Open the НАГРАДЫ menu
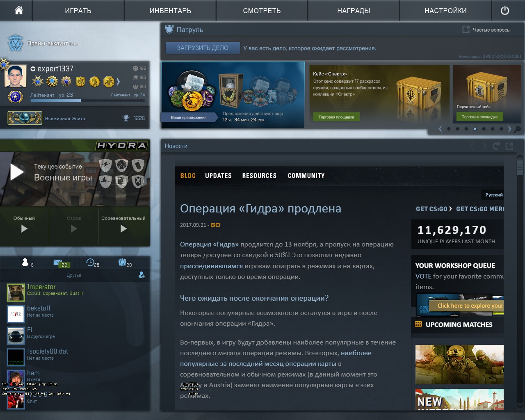Image resolution: width=525 pixels, height=420 pixels. point(354,11)
